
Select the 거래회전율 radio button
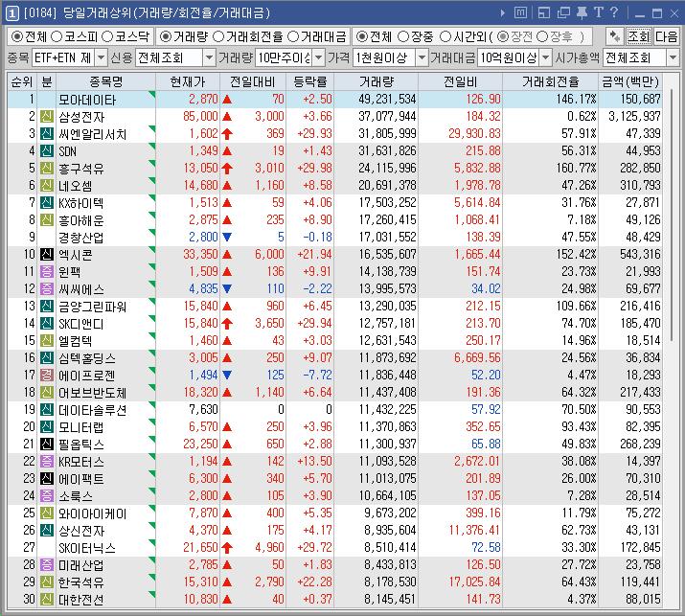tap(218, 36)
